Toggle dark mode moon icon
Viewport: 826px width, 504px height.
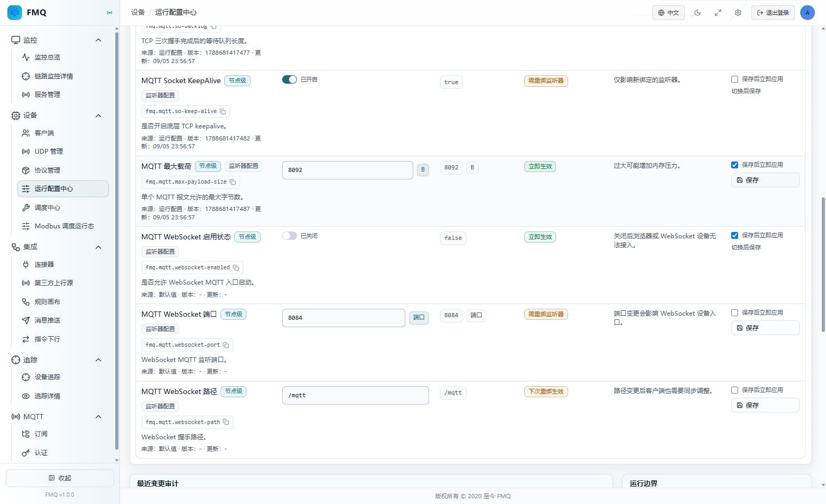click(x=698, y=13)
